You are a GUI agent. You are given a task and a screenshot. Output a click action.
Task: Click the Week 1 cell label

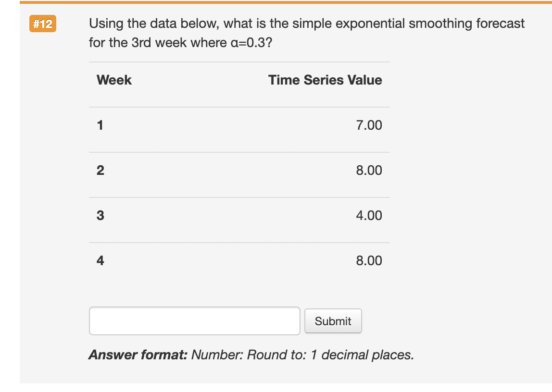pyautogui.click(x=100, y=125)
